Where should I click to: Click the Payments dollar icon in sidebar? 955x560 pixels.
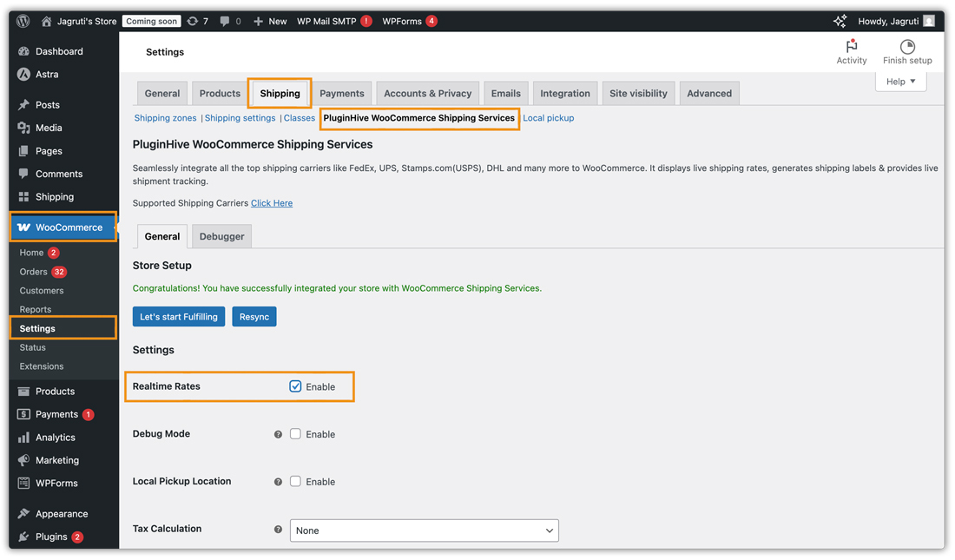(23, 414)
